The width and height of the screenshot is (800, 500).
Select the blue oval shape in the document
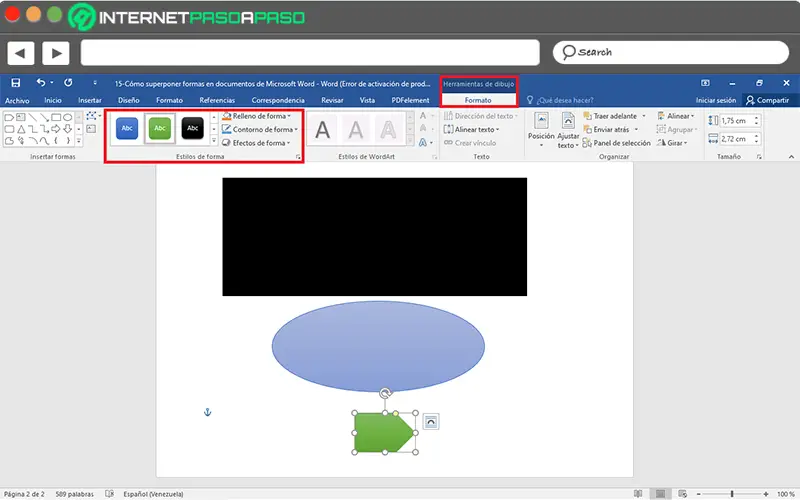(378, 346)
